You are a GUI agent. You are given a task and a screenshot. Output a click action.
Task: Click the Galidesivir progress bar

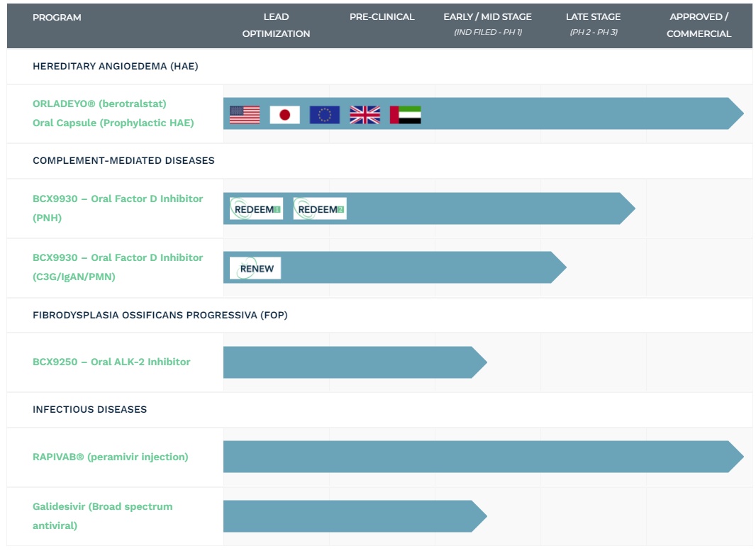pyautogui.click(x=355, y=516)
